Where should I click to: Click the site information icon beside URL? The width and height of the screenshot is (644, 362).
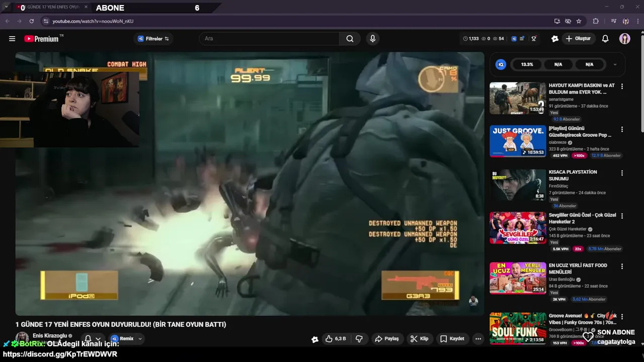[x=46, y=21]
